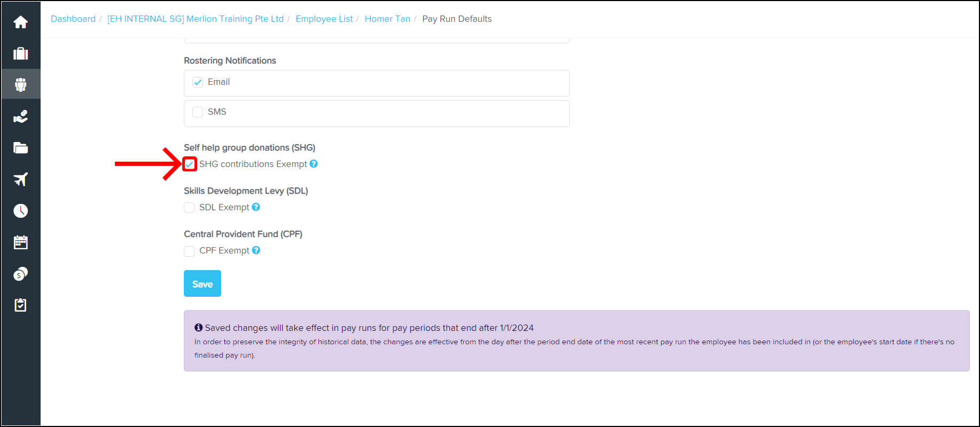Click the clipboard checkmark sidebar icon
Viewport: 980px width, 427px height.
[20, 305]
